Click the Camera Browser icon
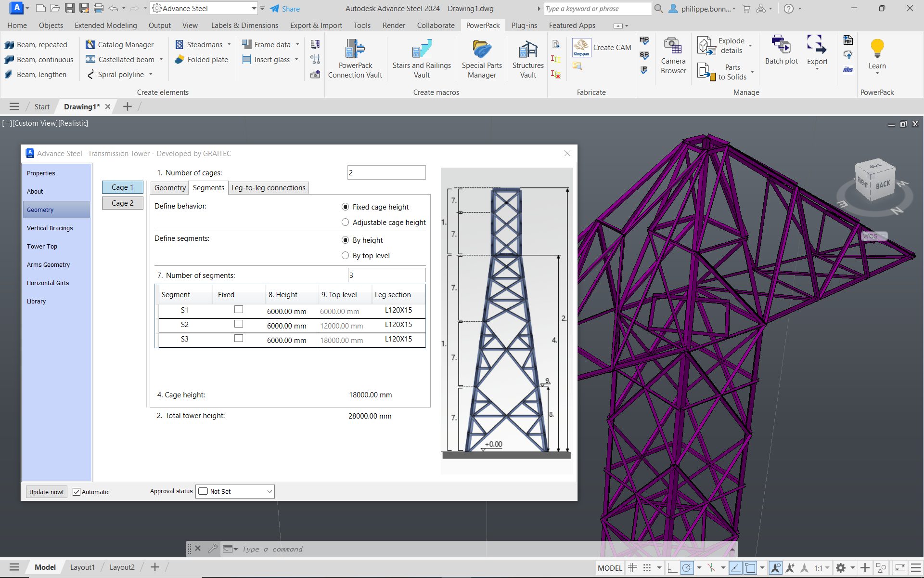Image resolution: width=924 pixels, height=578 pixels. point(673,46)
